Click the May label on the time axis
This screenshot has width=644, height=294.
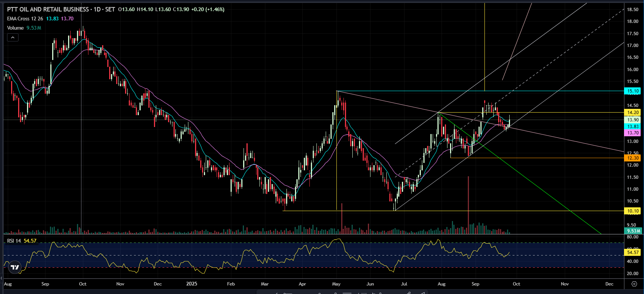pos(336,284)
